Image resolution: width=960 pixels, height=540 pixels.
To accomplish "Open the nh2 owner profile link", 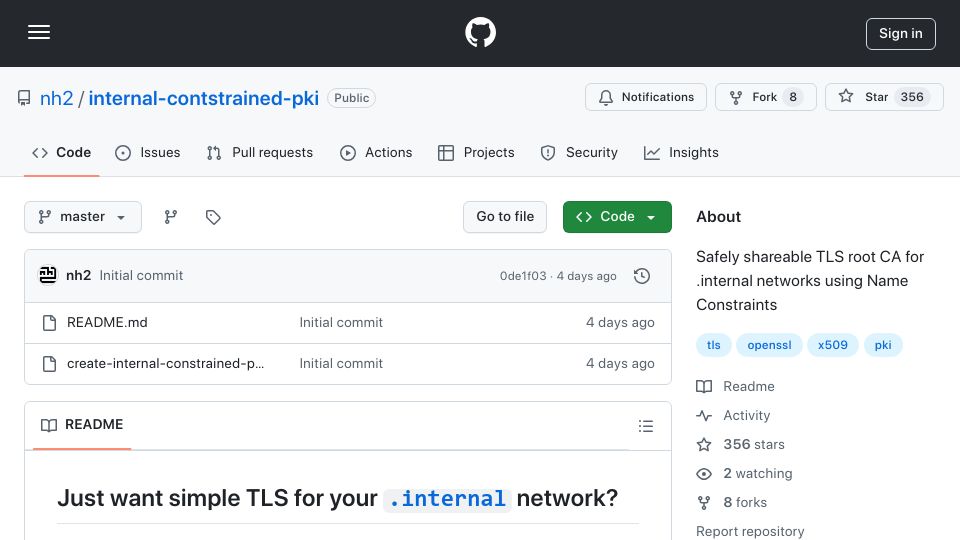I will (x=56, y=98).
